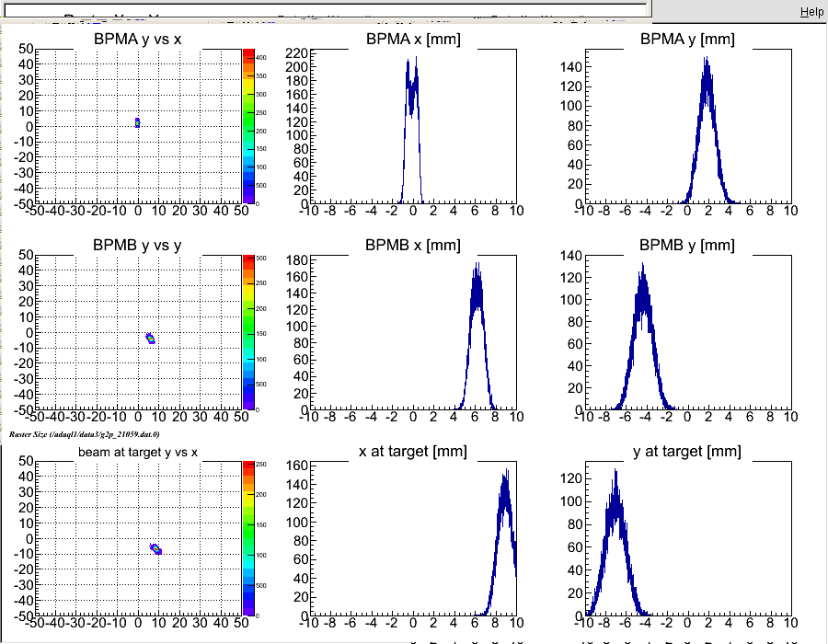Viewport: 828px width, 644px height.
Task: Click color palette of BPMA y vs x plot
Action: coord(248,126)
